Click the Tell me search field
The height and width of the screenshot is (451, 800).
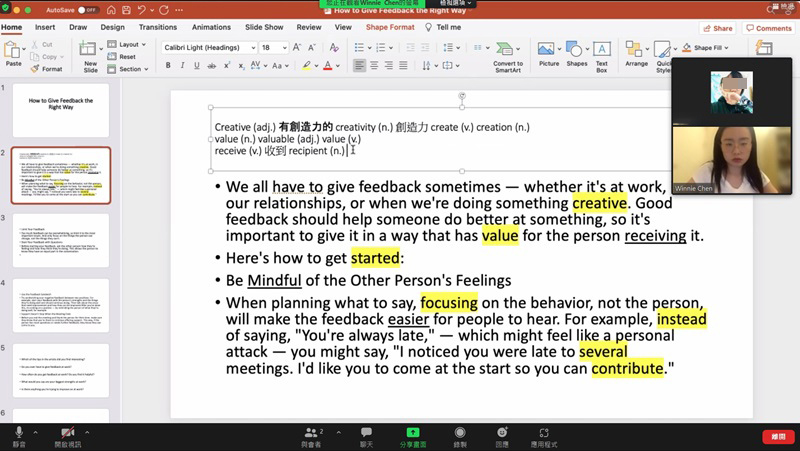(x=443, y=27)
